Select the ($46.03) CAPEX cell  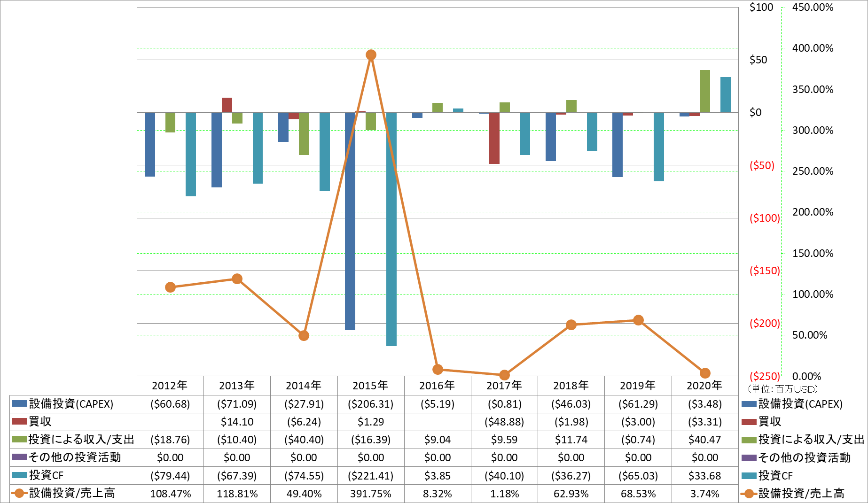[571, 404]
